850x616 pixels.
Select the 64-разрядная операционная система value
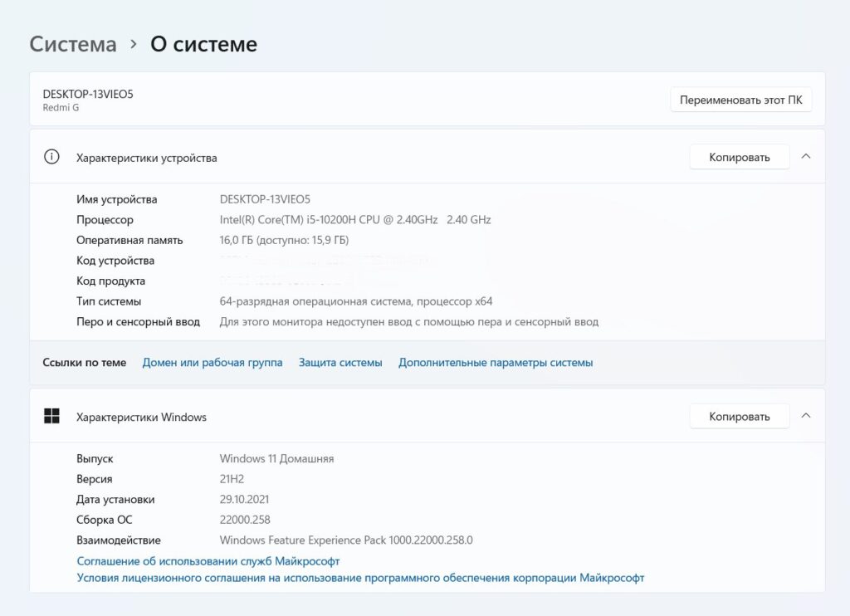click(356, 301)
